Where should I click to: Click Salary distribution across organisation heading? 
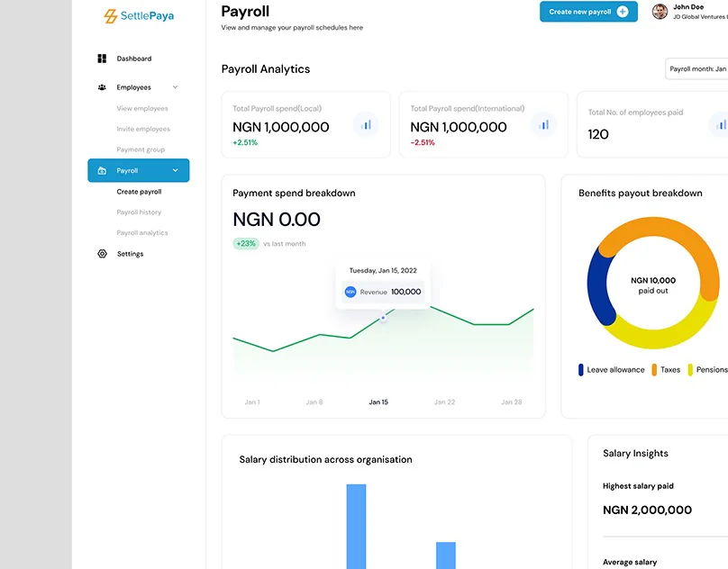(325, 459)
